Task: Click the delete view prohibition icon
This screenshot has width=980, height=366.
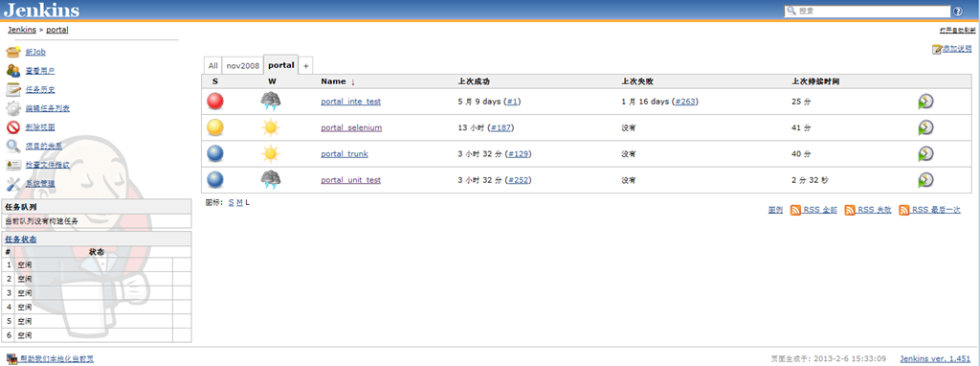Action: (x=13, y=127)
